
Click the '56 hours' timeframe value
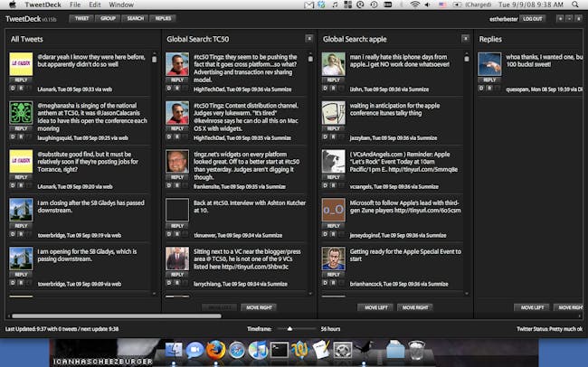click(x=330, y=329)
